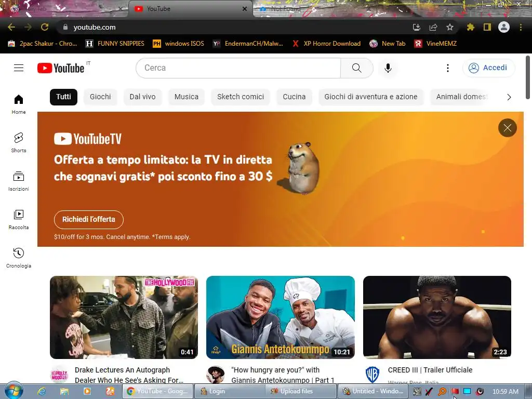
Task: Click the 10:59 AM system clock
Action: point(505,392)
